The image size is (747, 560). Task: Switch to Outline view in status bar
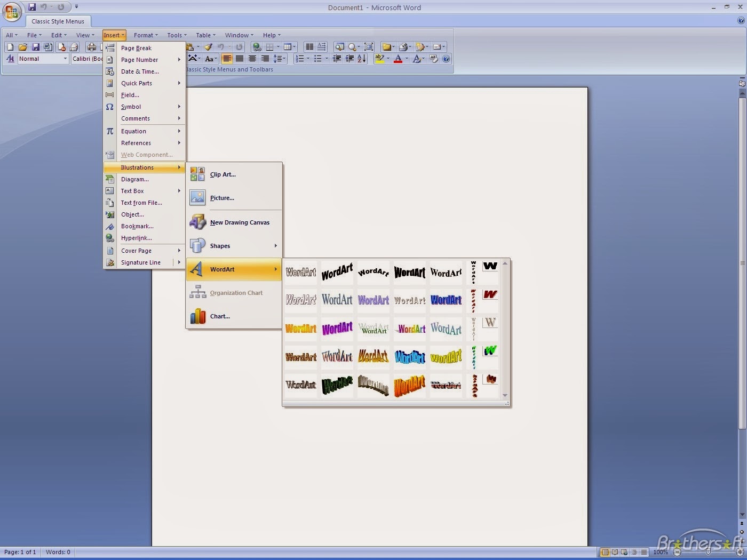pos(634,552)
